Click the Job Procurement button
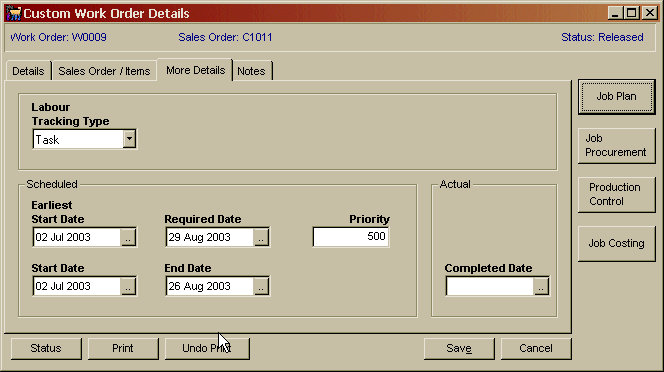Screen dimensions: 664x372 click(617, 145)
